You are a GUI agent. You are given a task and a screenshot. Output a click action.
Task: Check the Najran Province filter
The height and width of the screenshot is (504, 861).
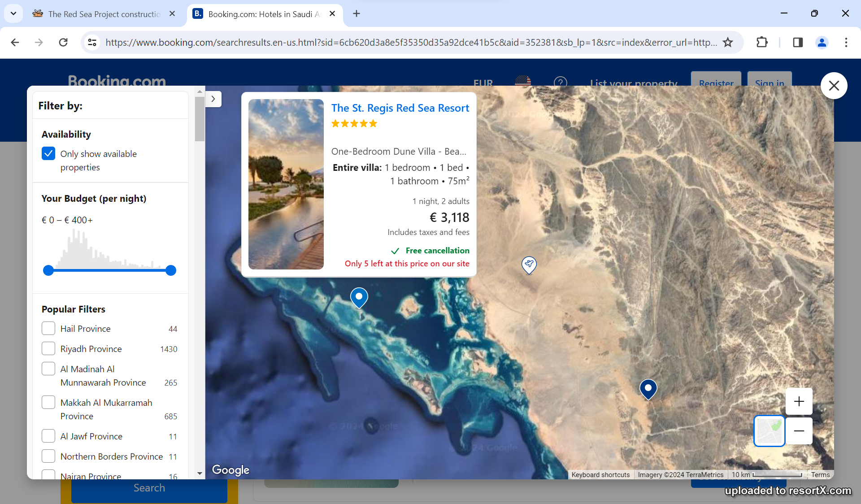(48, 474)
